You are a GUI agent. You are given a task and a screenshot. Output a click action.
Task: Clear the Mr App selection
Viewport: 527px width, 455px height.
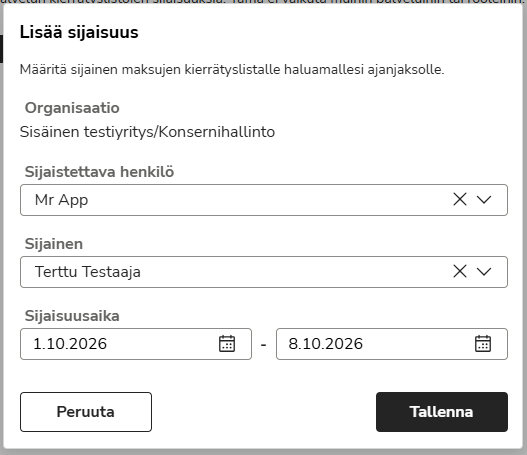click(459, 199)
